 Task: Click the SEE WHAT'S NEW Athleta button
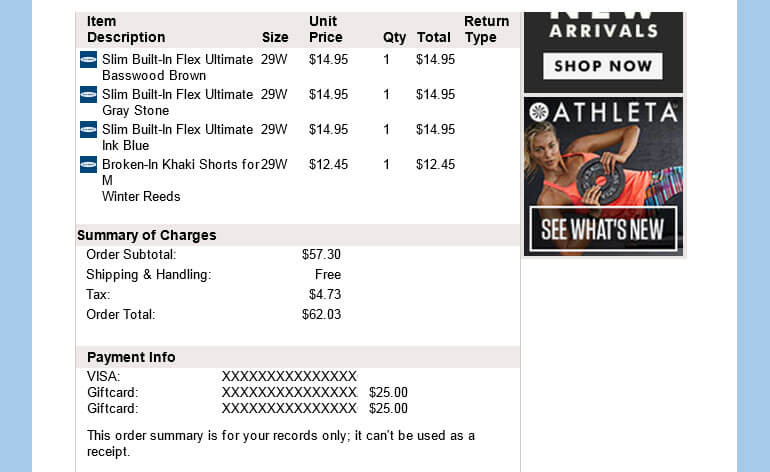click(603, 229)
